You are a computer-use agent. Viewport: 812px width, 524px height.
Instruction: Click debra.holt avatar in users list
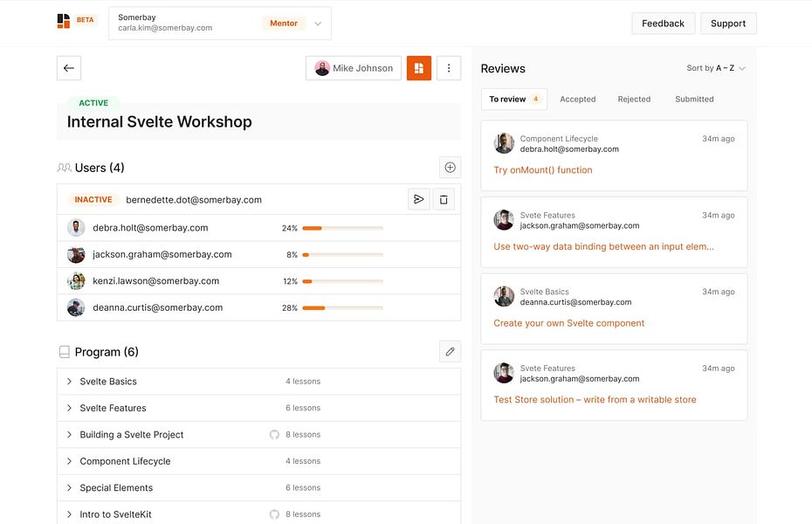click(x=76, y=228)
